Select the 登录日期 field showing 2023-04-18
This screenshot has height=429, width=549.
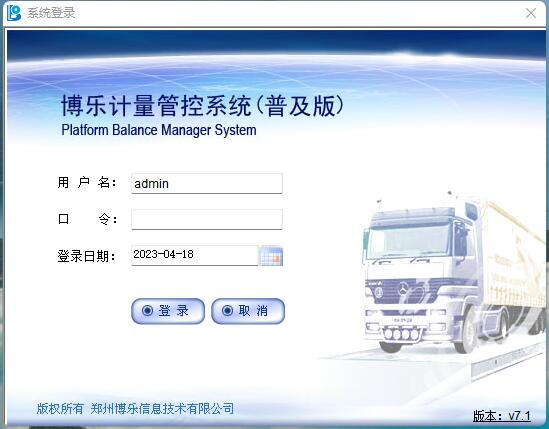195,255
